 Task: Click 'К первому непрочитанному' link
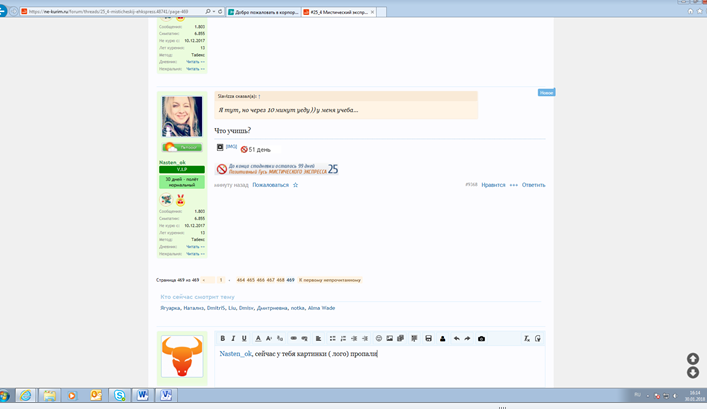[x=330, y=280]
